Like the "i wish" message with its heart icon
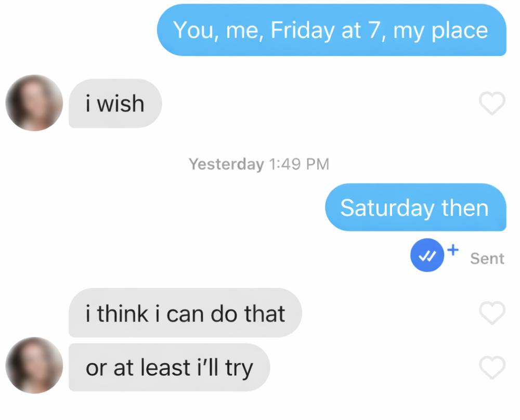Image resolution: width=520 pixels, height=420 pixels. [492, 103]
